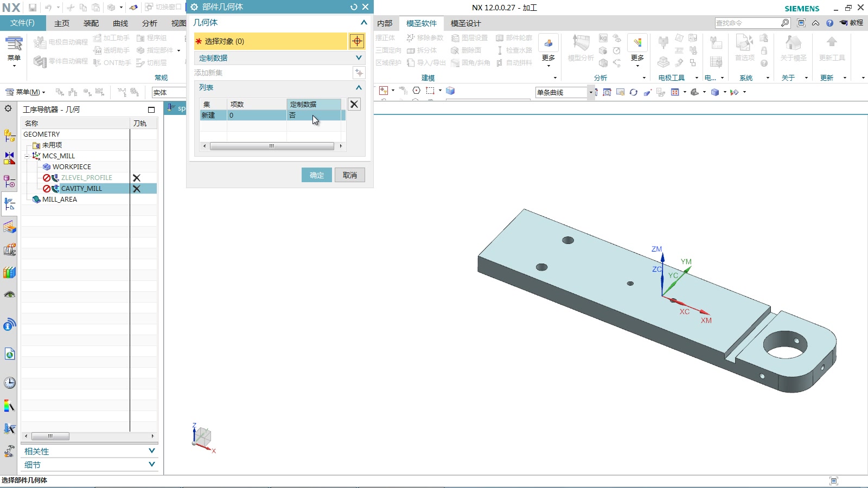Collapse the 列表 section
This screenshot has height=488, width=868.
(359, 87)
